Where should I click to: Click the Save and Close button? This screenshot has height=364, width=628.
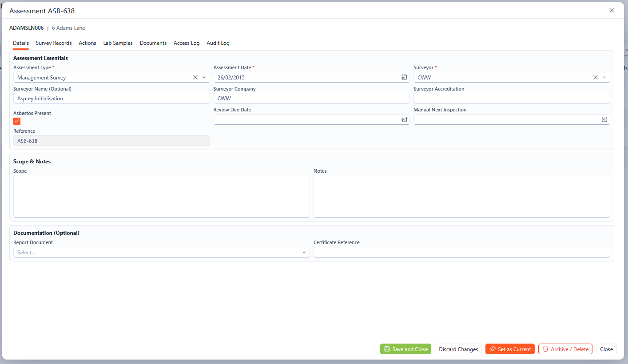click(405, 349)
